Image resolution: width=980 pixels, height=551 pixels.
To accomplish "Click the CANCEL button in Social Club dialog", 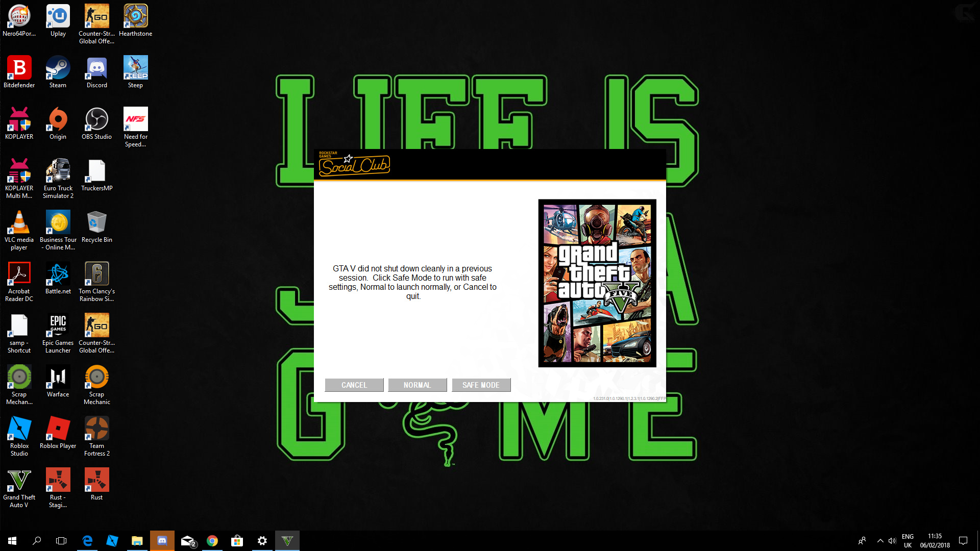I will pyautogui.click(x=354, y=385).
